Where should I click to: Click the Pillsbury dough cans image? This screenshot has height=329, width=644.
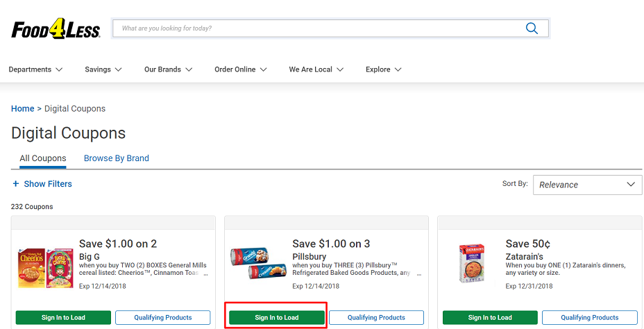click(258, 263)
